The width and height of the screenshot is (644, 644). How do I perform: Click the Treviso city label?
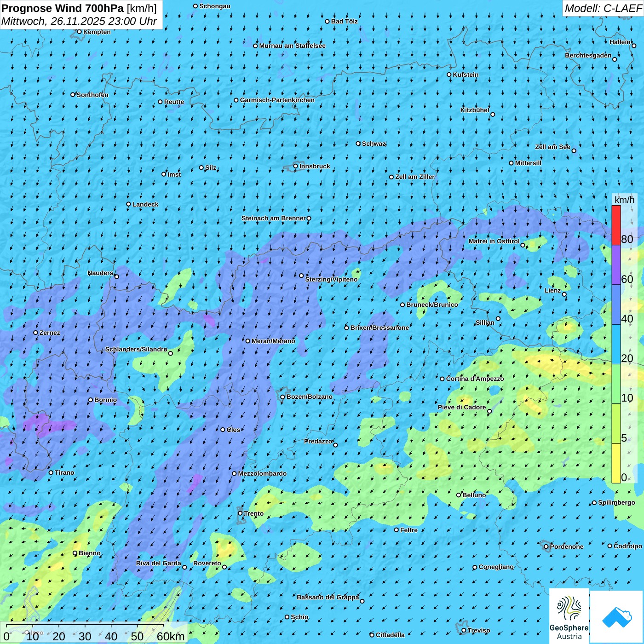pos(479,630)
